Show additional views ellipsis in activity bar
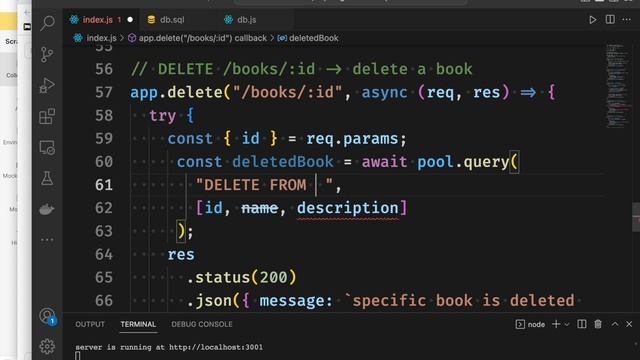 pos(47,240)
